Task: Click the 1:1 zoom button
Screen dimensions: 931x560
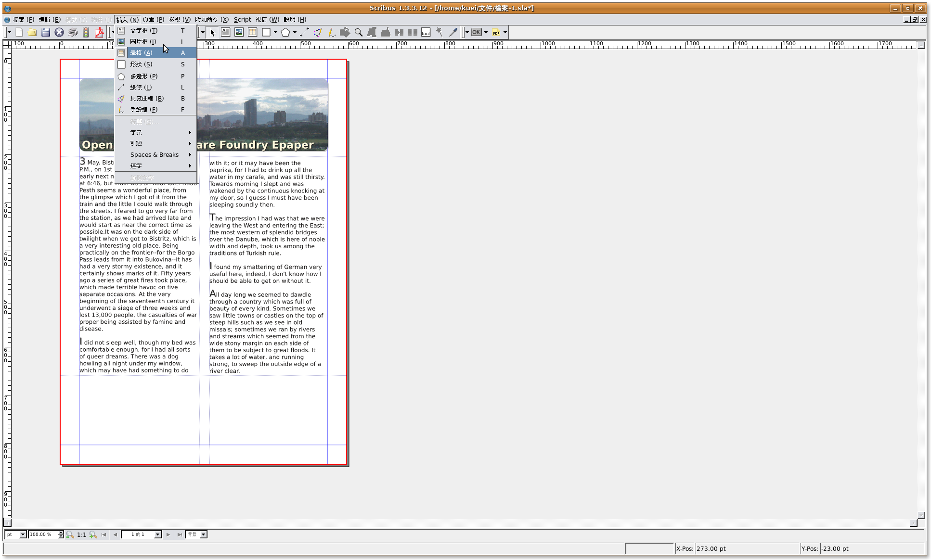Action: coord(81,535)
